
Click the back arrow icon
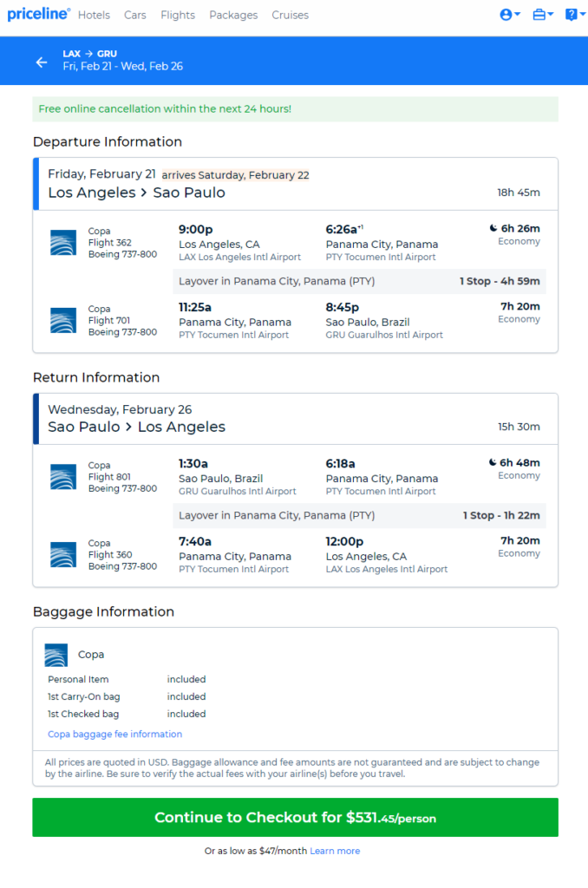click(41, 62)
